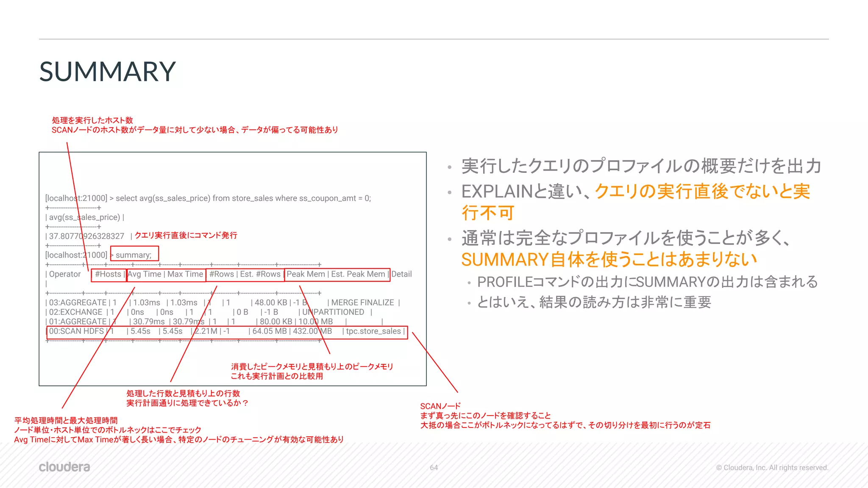The height and width of the screenshot is (488, 868).
Task: Click the '00:SCAN HDFS' row operator
Action: (x=77, y=331)
